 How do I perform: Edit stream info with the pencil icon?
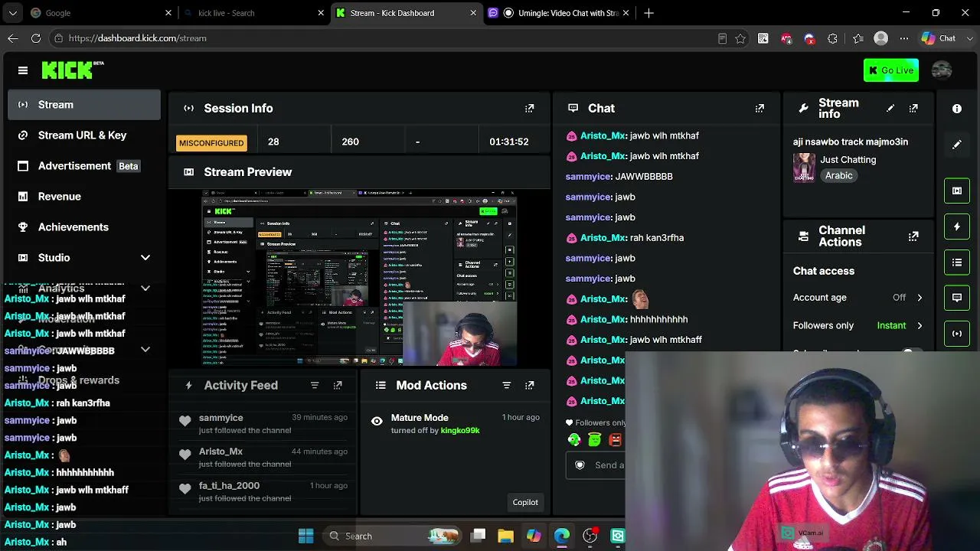coord(890,109)
